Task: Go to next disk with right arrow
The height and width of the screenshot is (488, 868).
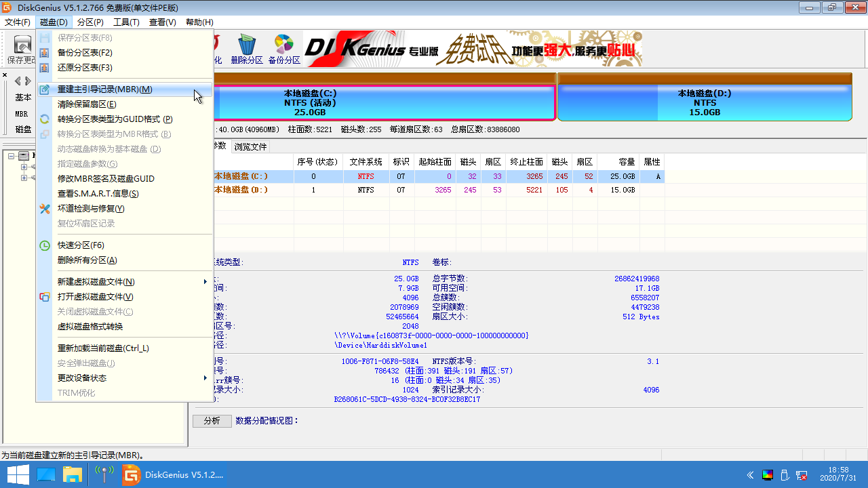Action: (x=28, y=81)
